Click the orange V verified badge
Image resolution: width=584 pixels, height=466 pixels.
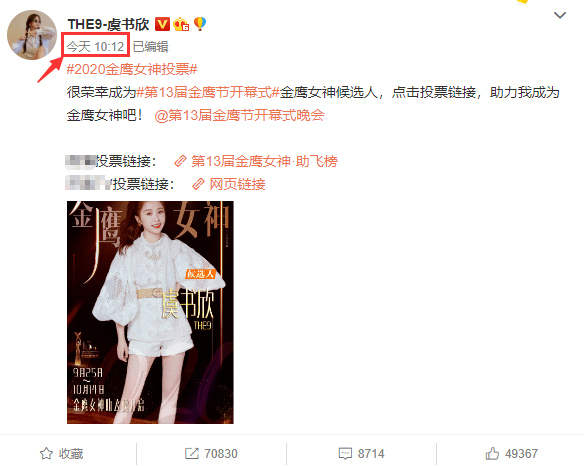pos(162,24)
